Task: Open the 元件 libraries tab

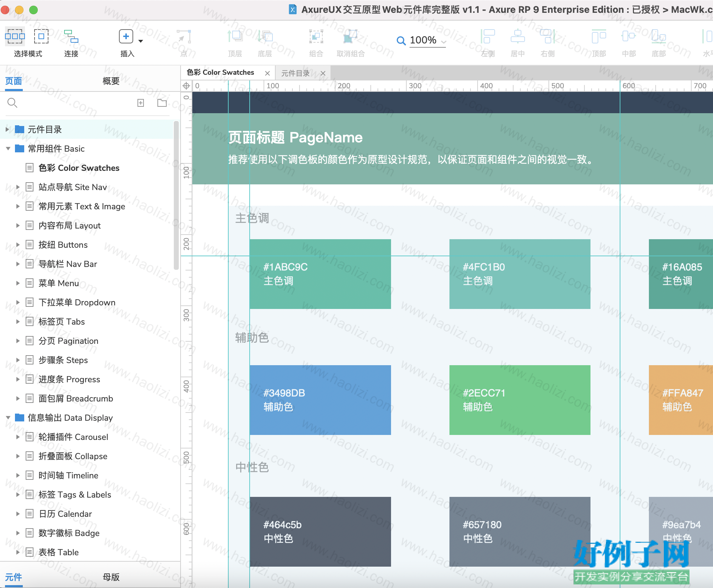Action: [x=14, y=577]
